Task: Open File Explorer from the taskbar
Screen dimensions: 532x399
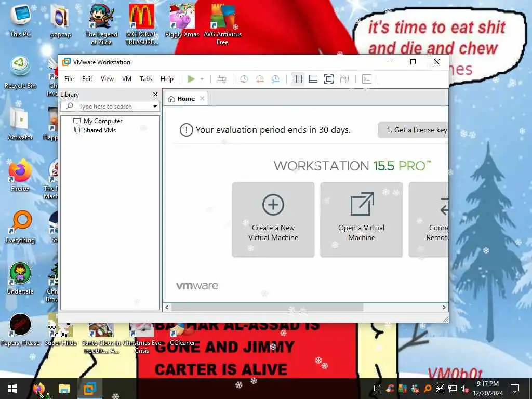Action: coord(64,389)
